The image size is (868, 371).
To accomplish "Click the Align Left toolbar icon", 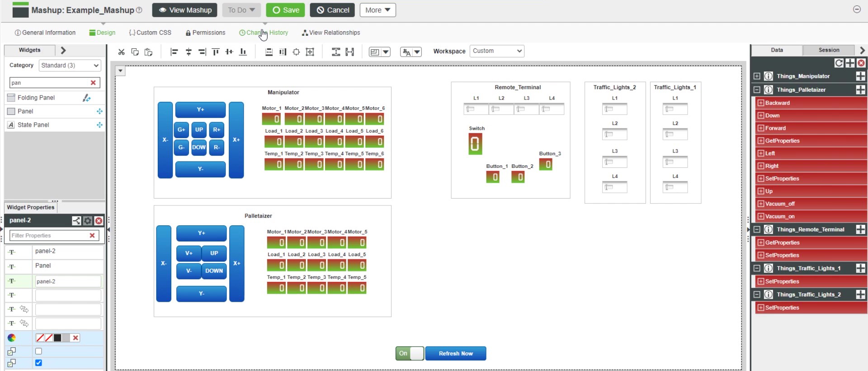I will [174, 52].
